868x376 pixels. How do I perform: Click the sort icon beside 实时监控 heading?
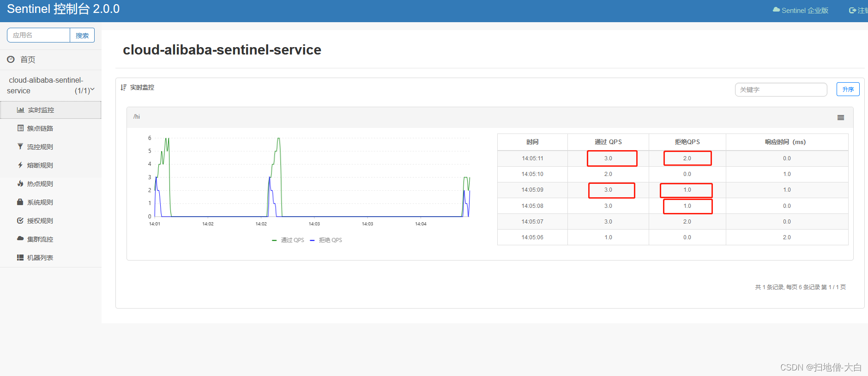[x=123, y=87]
